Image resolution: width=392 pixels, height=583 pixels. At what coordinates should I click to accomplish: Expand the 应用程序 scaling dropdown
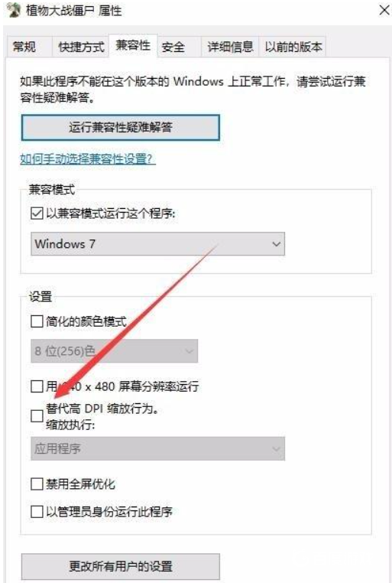pos(157,449)
